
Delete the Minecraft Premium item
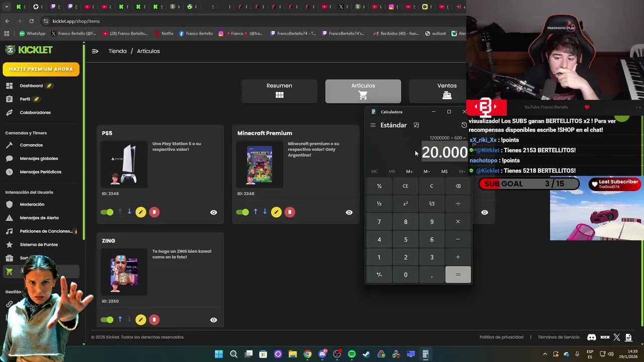[289, 212]
